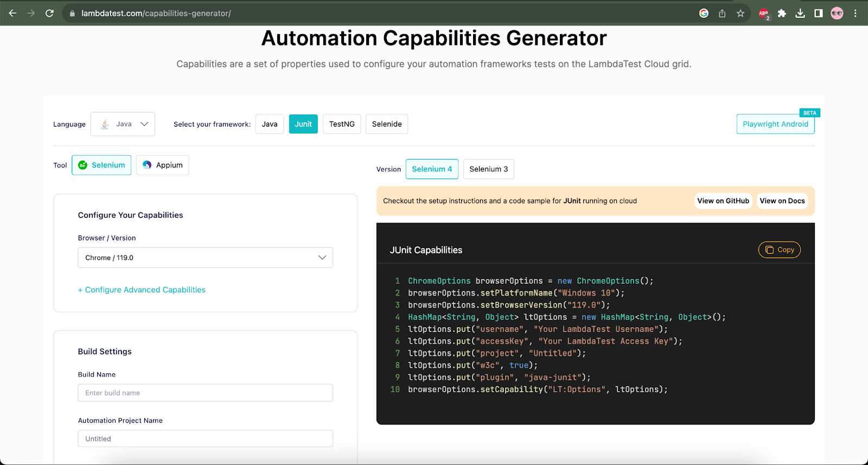This screenshot has width=868, height=465.
Task: Open the Playwright Android beta option
Action: tap(775, 124)
